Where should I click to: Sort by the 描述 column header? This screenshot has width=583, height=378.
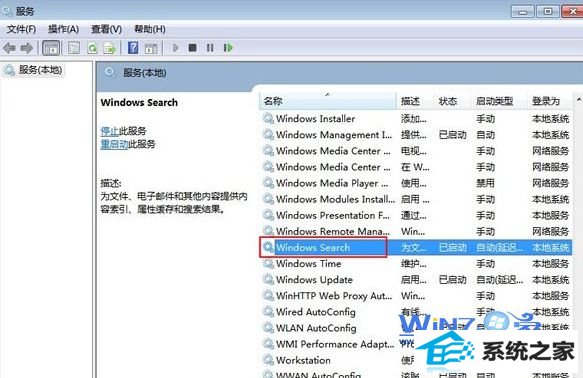click(415, 101)
